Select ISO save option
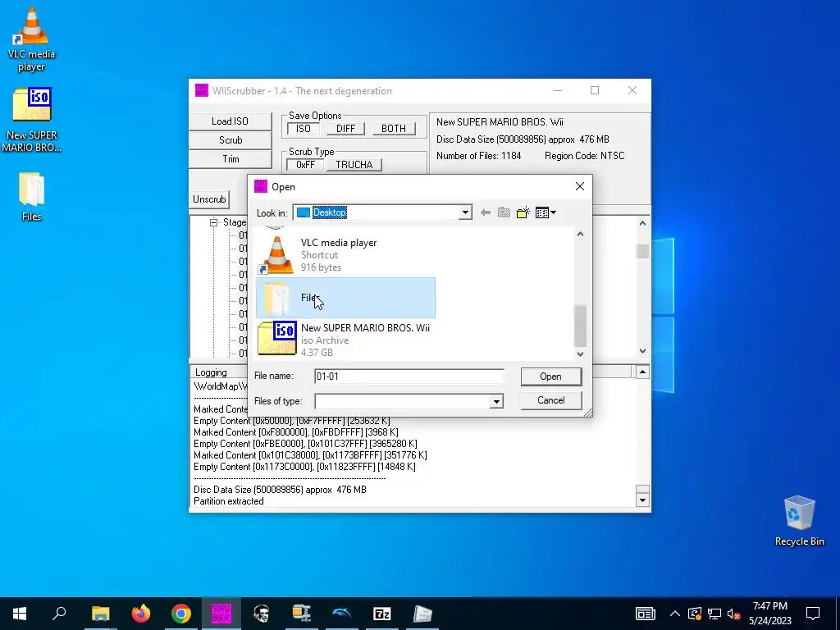 [304, 129]
